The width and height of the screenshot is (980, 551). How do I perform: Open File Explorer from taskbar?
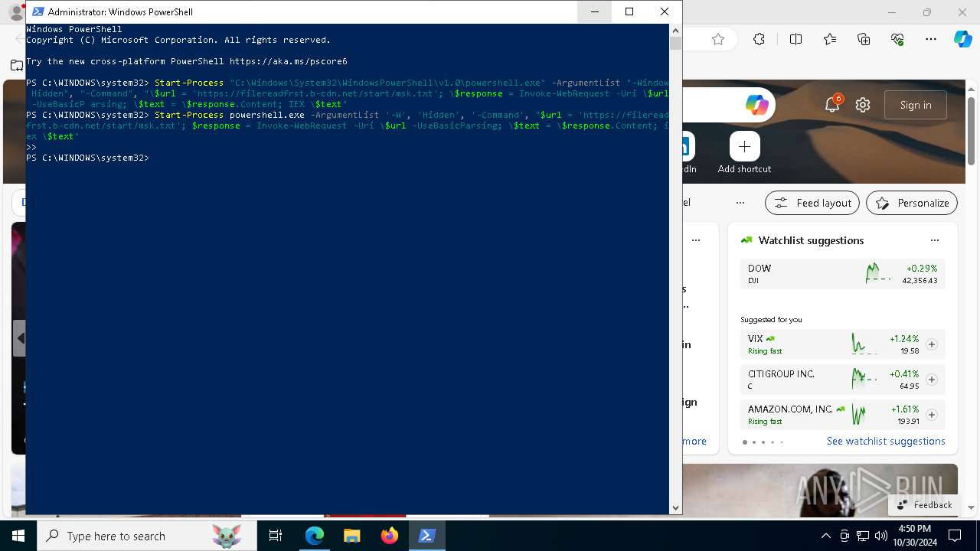point(351,536)
